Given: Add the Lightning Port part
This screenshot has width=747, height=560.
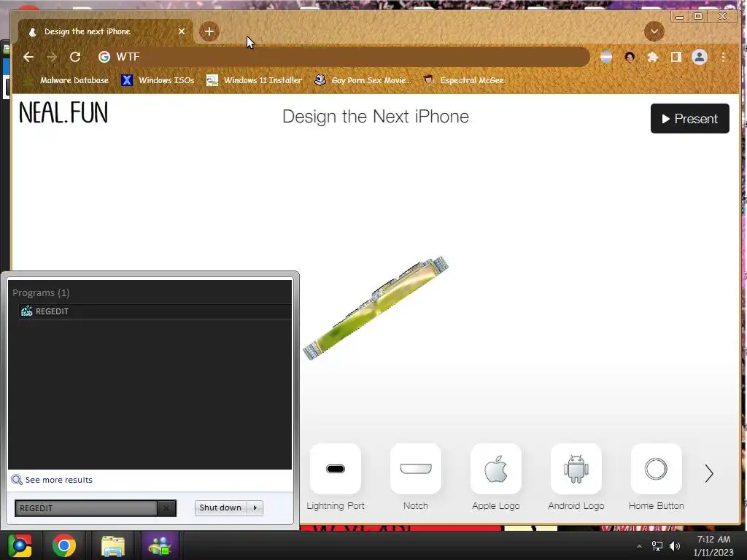Looking at the screenshot, I should pos(336,469).
